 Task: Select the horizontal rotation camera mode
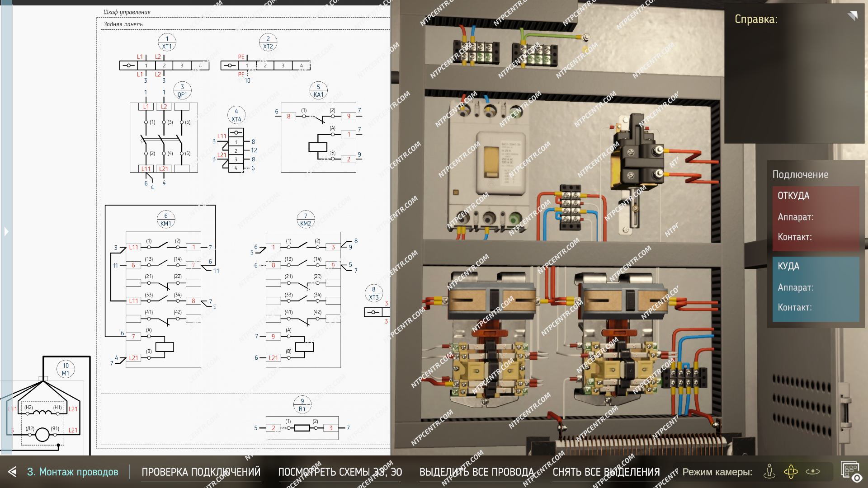click(812, 472)
